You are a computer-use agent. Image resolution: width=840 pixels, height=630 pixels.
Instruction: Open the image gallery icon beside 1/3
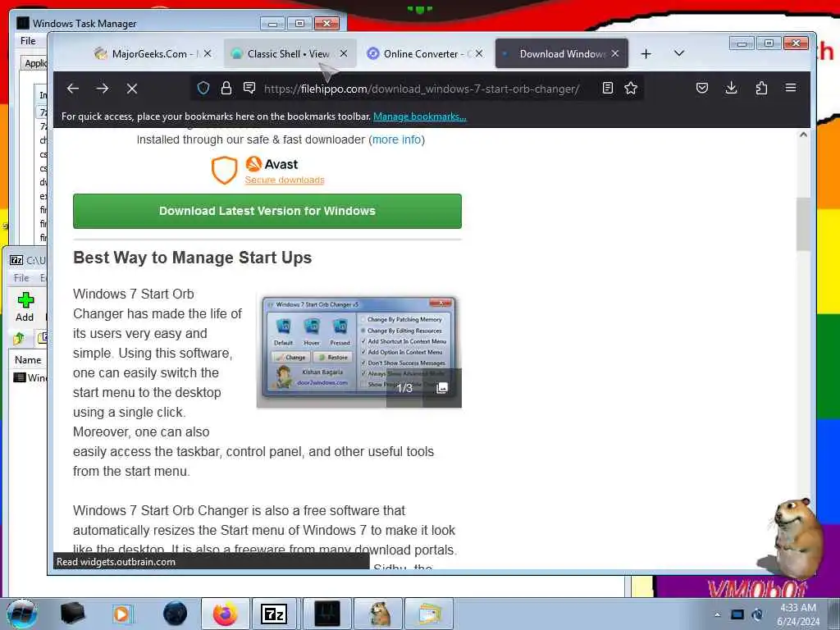tap(442, 388)
